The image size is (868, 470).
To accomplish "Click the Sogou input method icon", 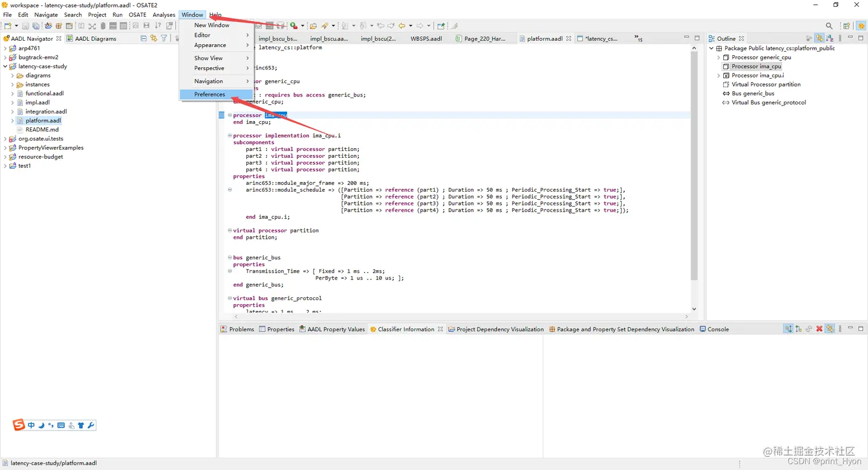I will 18,425.
